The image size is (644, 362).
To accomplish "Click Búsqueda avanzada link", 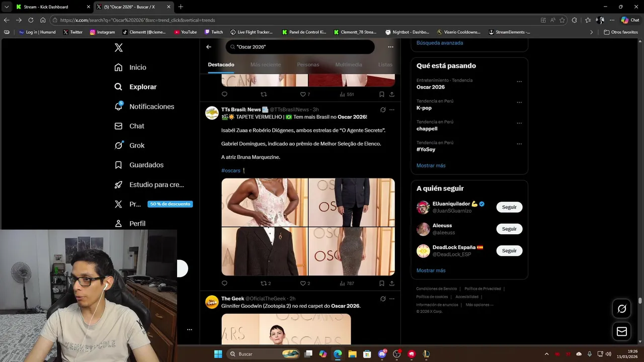I will 440,43.
